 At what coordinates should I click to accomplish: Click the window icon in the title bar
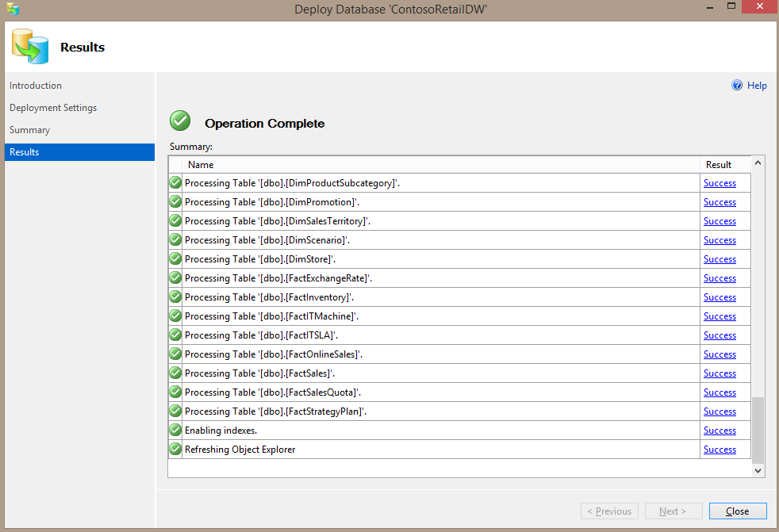point(13,9)
